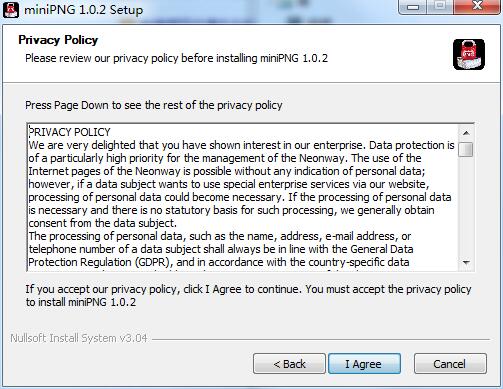
Task: Click the "miniPNG 1.0.2 Setup" title bar text
Action: 83,10
